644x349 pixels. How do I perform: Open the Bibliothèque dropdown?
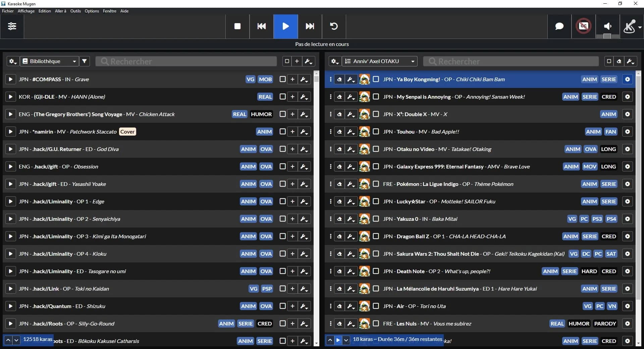point(50,61)
